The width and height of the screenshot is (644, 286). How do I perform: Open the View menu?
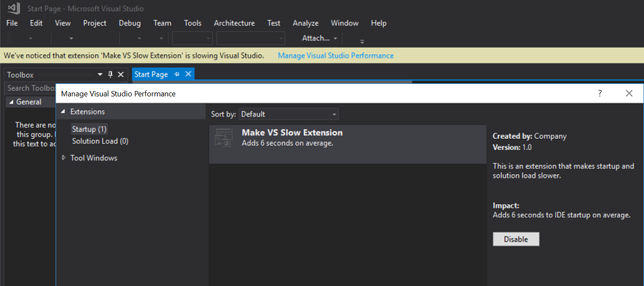click(63, 23)
